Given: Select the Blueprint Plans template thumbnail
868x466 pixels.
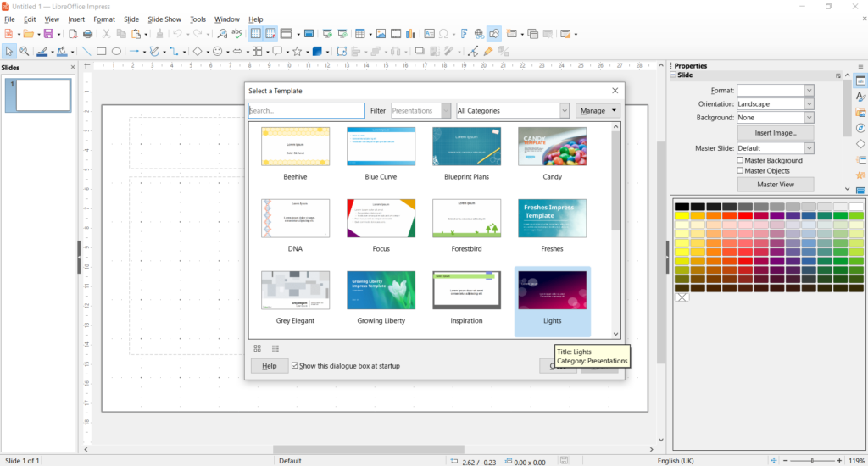Looking at the screenshot, I should click(x=467, y=147).
